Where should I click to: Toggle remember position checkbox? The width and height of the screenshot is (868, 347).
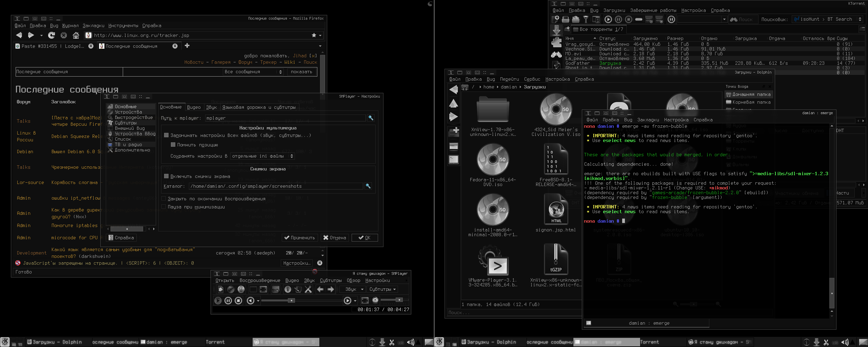point(173,145)
